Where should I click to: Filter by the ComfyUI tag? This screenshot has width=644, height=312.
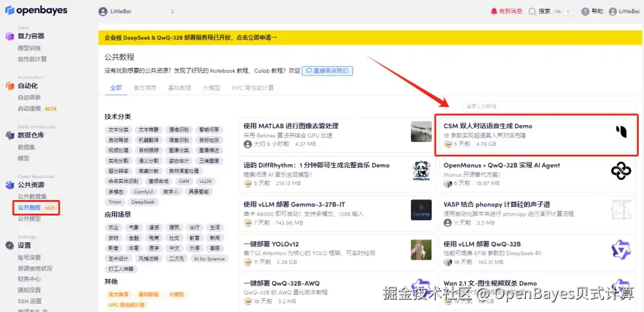click(143, 192)
